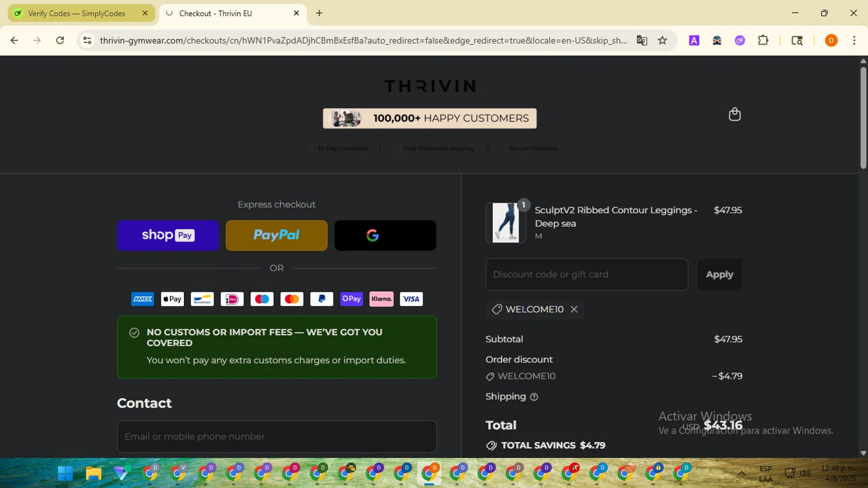Click the "−$4.79" discount amount
This screenshot has height=488, width=868.
pyautogui.click(x=727, y=376)
